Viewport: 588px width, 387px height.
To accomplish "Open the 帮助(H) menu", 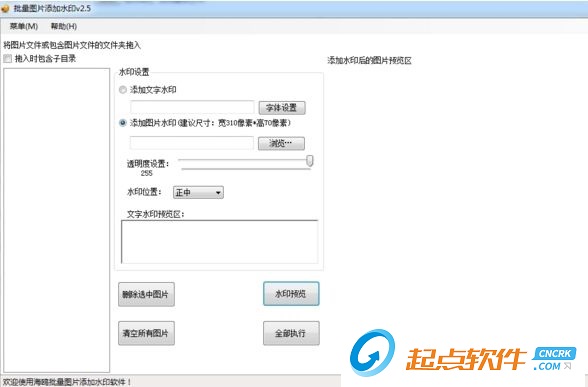I will pyautogui.click(x=64, y=26).
